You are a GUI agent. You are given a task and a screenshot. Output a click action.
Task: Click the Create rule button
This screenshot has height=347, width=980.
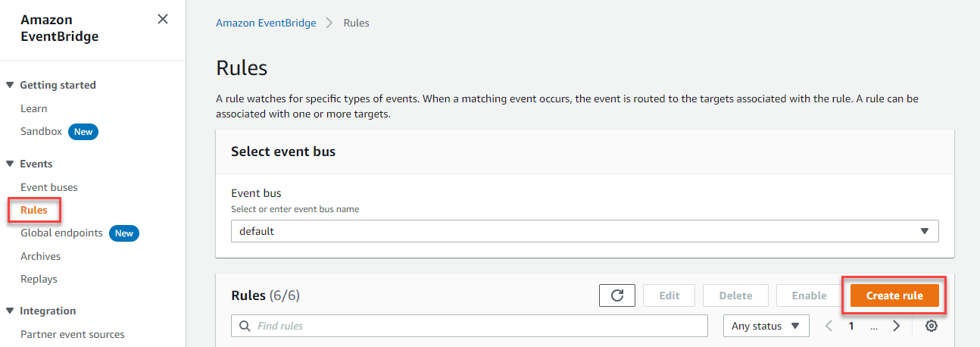pyautogui.click(x=894, y=295)
